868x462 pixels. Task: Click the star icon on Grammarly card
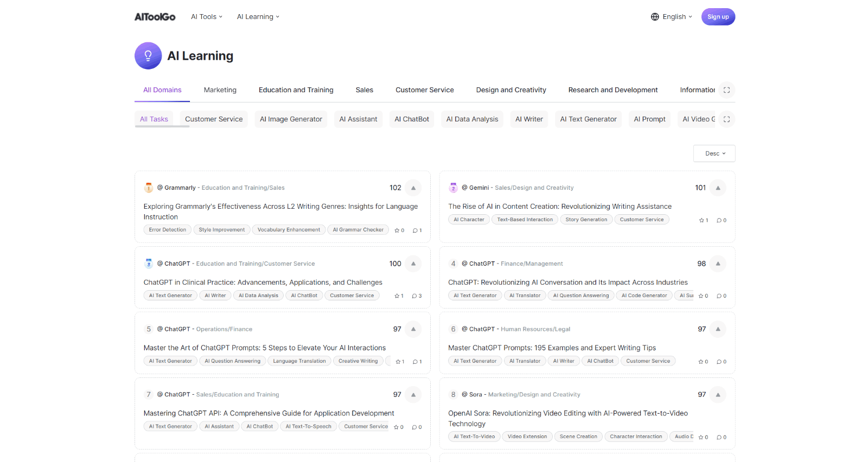click(397, 230)
